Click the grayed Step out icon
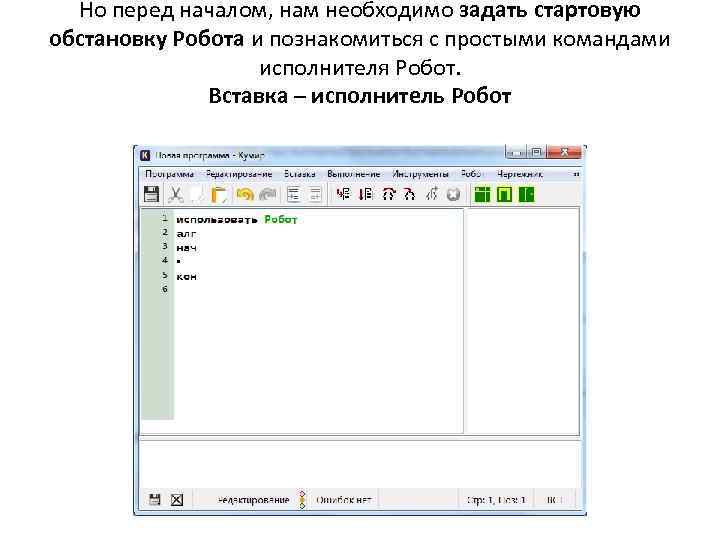This screenshot has height=540, width=720. pyautogui.click(x=432, y=194)
